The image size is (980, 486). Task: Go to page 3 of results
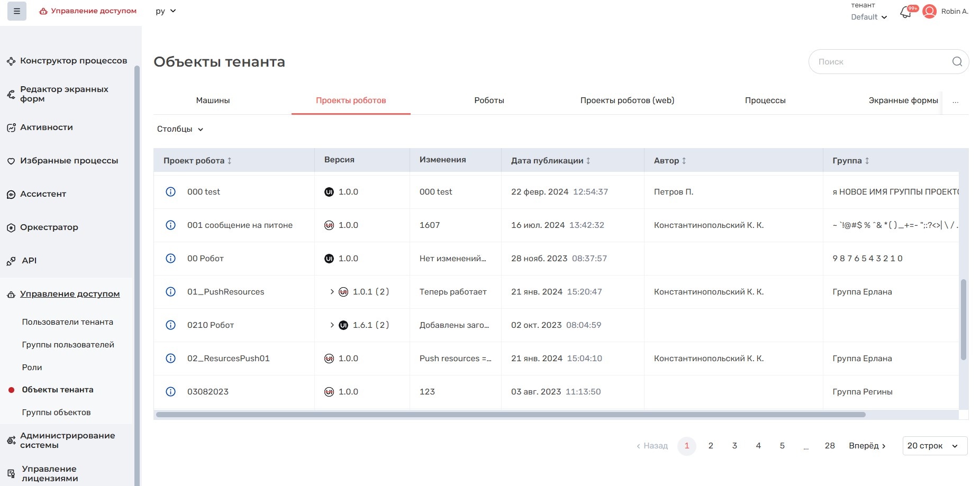[734, 446]
